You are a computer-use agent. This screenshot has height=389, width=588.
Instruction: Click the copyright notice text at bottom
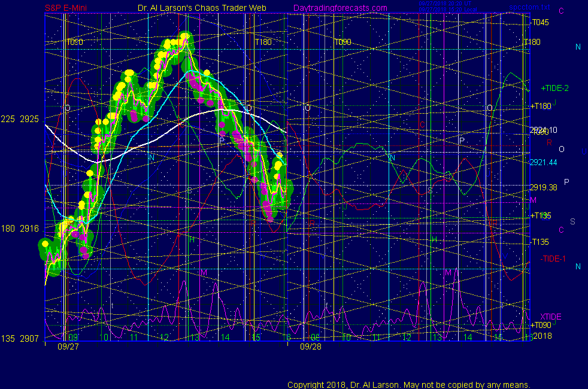pyautogui.click(x=408, y=385)
